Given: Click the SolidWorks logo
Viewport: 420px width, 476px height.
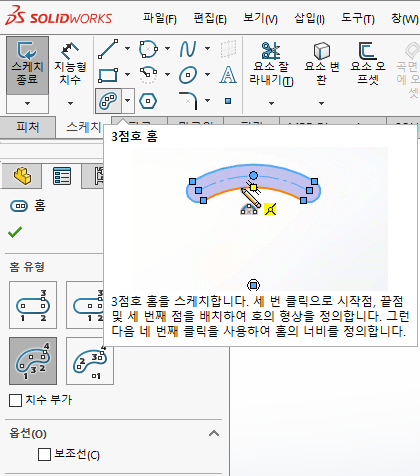Looking at the screenshot, I should click(59, 16).
